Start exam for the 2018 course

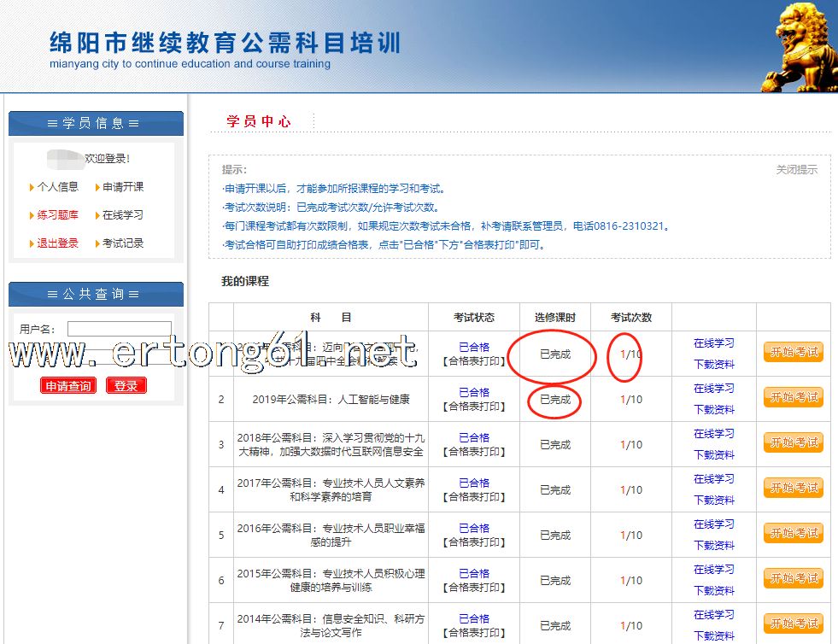pos(793,442)
